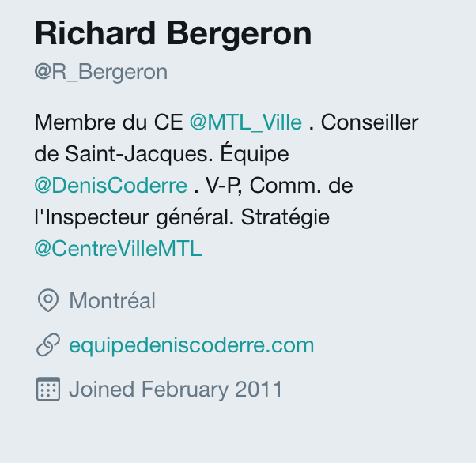476x463 pixels.
Task: Visit the @CentreVilleMTL mention
Action: (x=118, y=249)
